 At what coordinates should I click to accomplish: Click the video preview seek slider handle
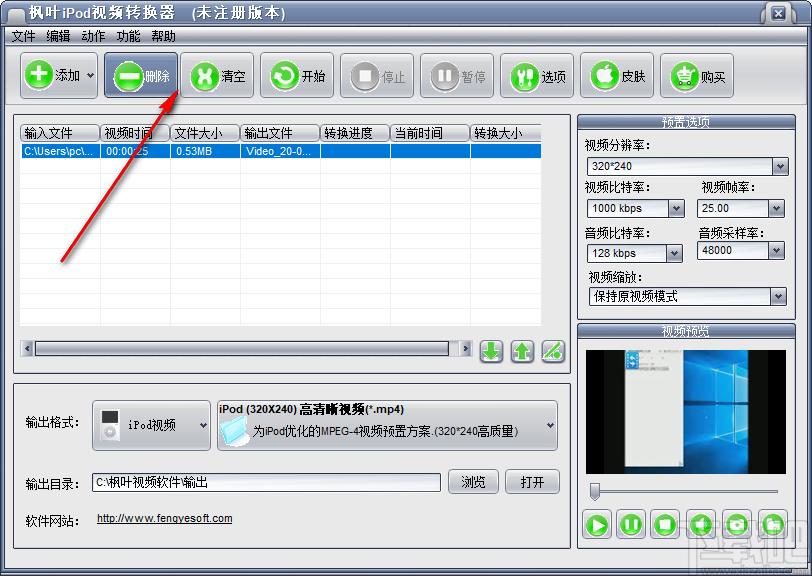pos(595,491)
